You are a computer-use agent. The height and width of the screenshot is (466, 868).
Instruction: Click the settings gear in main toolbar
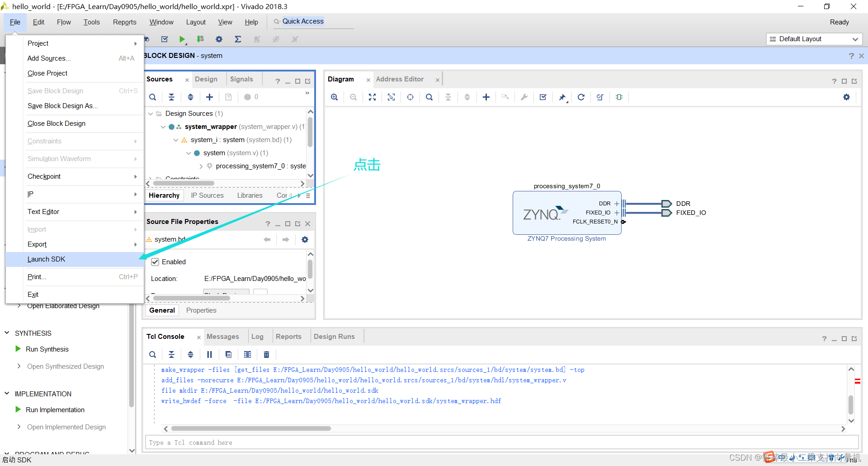pos(219,39)
